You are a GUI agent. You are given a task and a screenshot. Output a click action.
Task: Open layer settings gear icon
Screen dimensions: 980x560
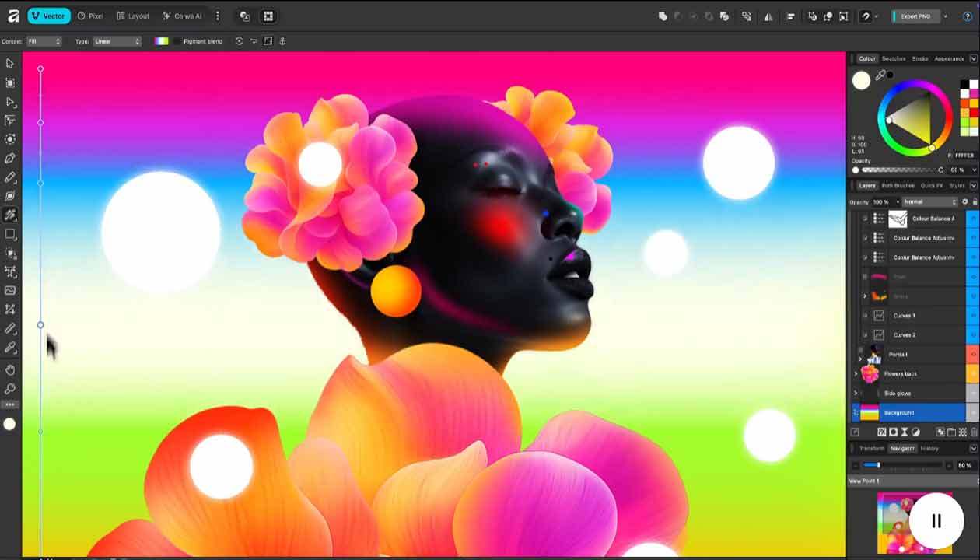(965, 201)
